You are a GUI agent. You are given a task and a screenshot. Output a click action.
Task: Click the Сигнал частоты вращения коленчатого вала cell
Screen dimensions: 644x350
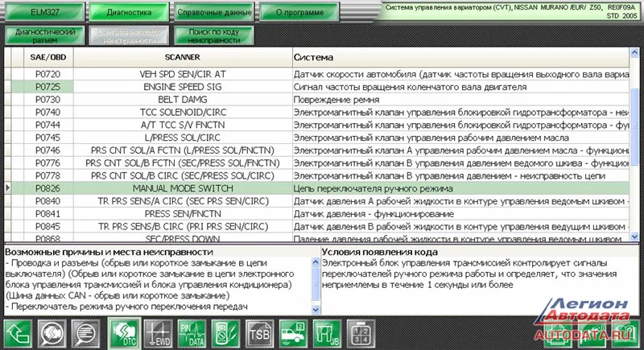[x=460, y=87]
